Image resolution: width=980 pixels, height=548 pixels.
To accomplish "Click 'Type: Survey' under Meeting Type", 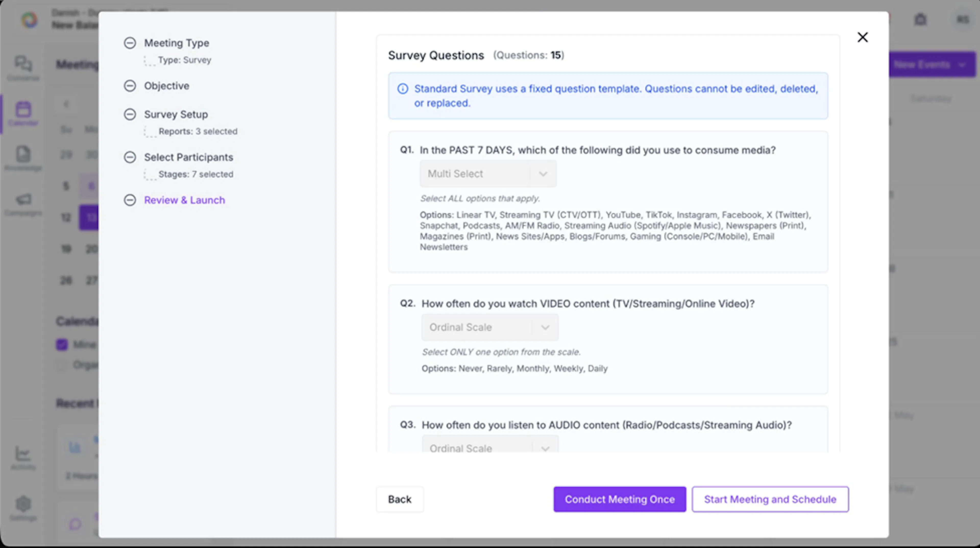I will tap(185, 60).
